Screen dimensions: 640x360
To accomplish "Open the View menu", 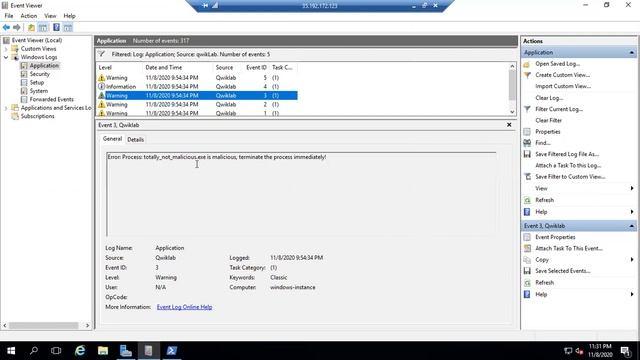I will pyautogui.click(x=50, y=16).
